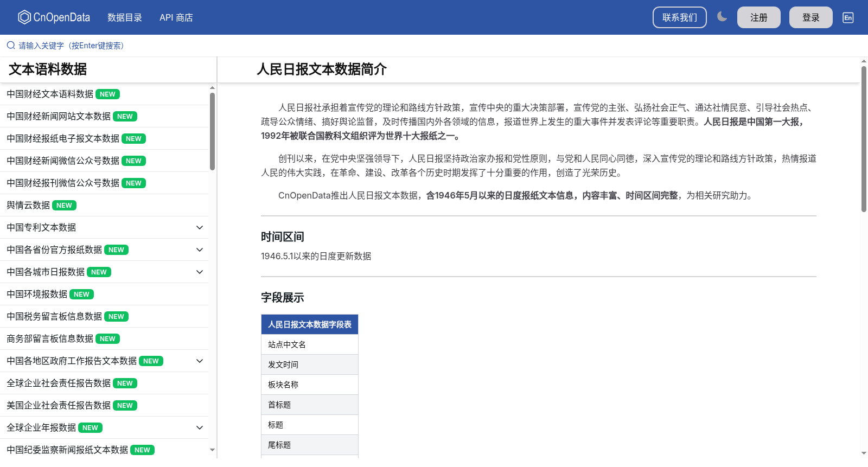Click the 中国专利文本数据 sidebar label
Screen dimensions: 868x467
pyautogui.click(x=41, y=227)
